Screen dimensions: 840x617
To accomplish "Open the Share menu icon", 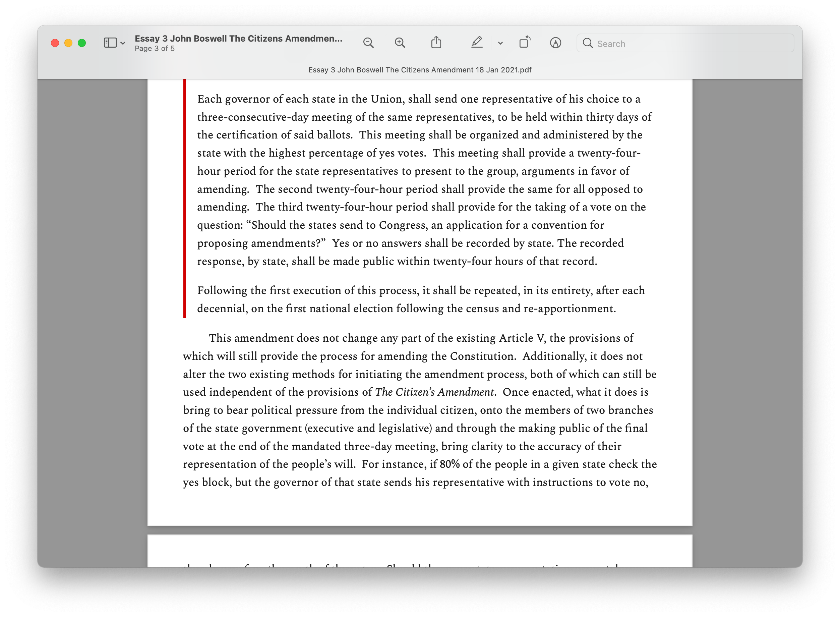I will pyautogui.click(x=436, y=43).
